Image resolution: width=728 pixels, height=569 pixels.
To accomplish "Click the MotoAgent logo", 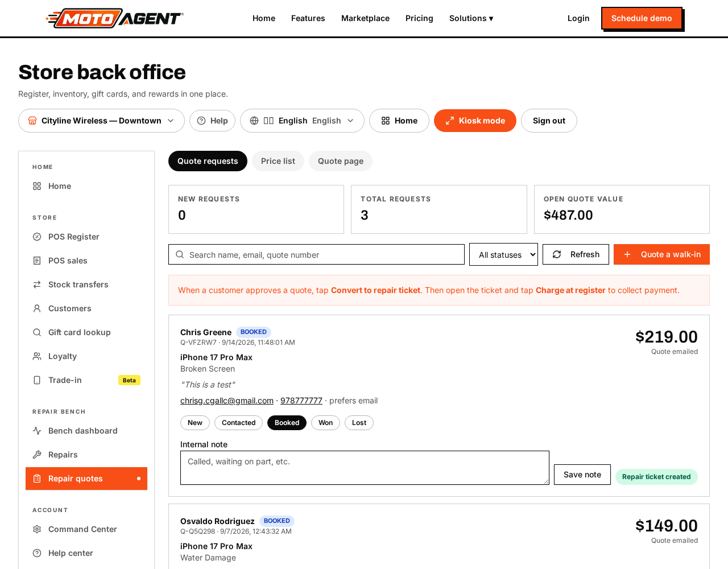I will (x=114, y=18).
